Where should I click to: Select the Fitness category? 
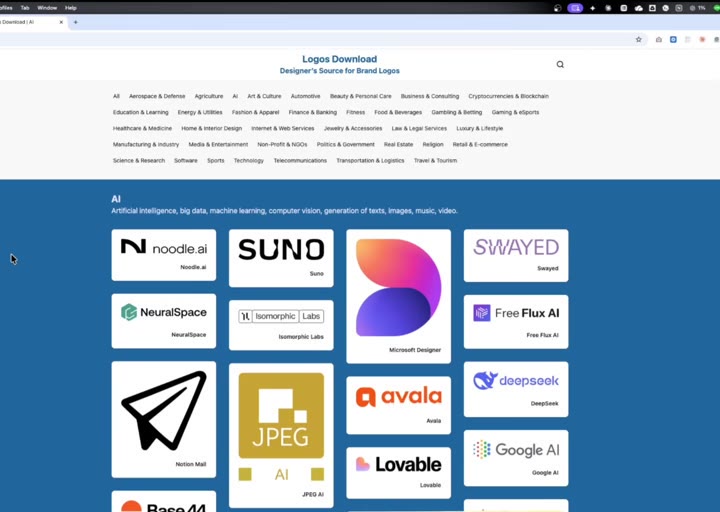[x=355, y=113]
